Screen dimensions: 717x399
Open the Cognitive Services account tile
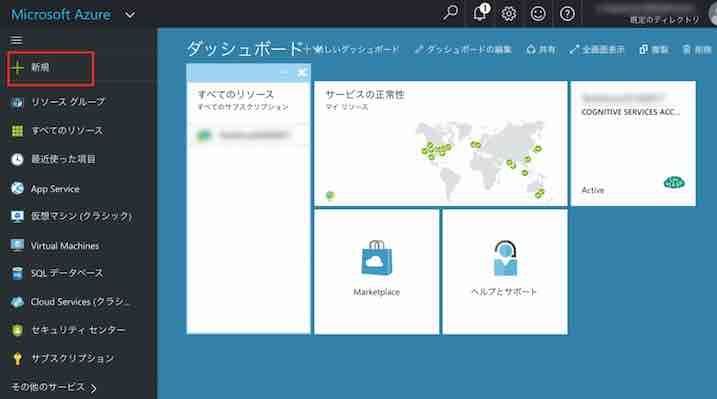click(x=633, y=144)
